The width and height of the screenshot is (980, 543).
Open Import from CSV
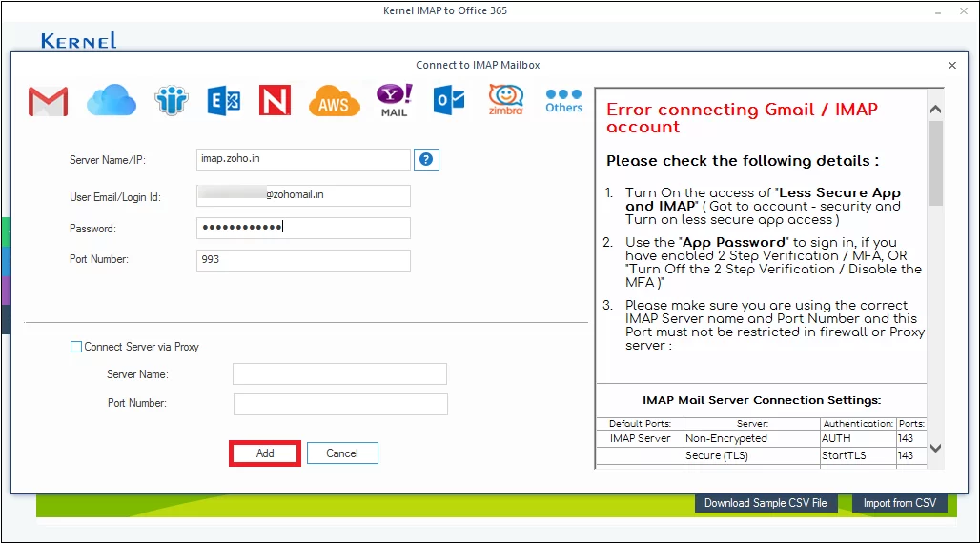[x=900, y=503]
